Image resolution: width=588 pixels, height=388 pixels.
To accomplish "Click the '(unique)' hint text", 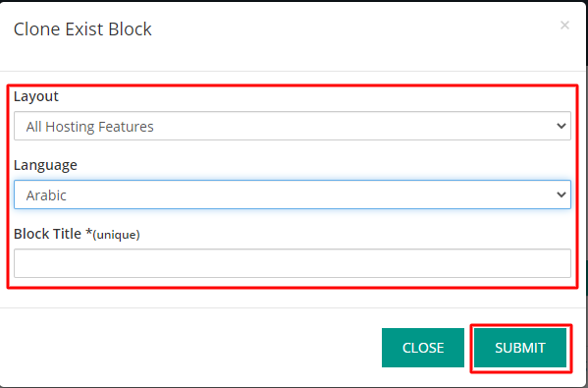I will [116, 235].
